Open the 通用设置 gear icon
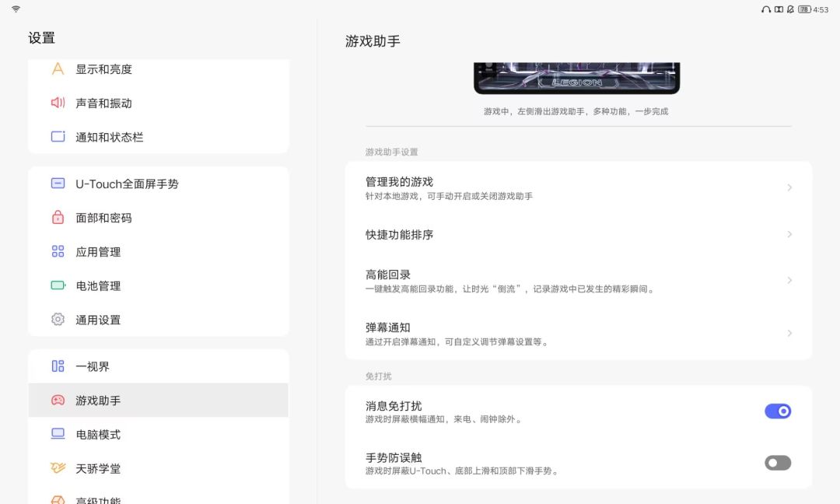840x504 pixels. click(58, 320)
